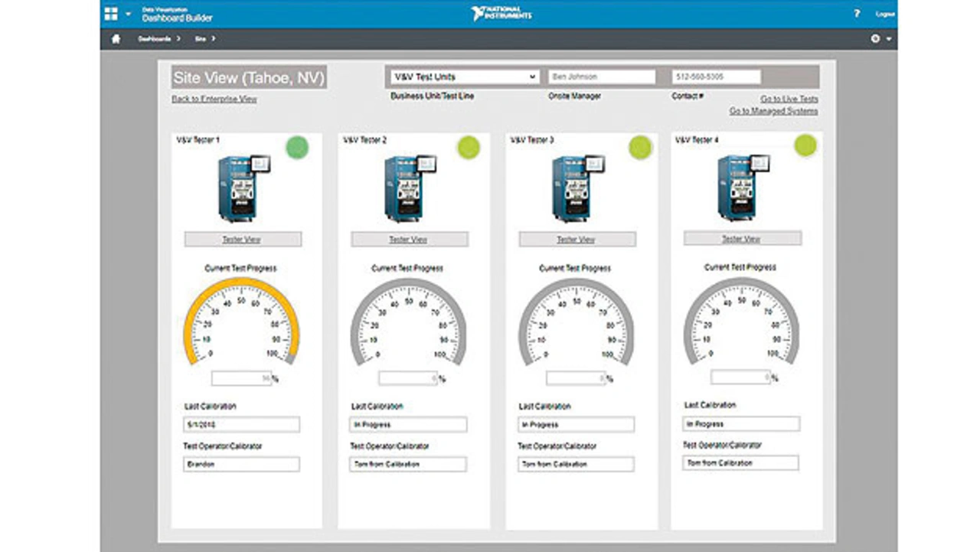
Task: Click the Onsite Manager label
Action: click(x=574, y=96)
